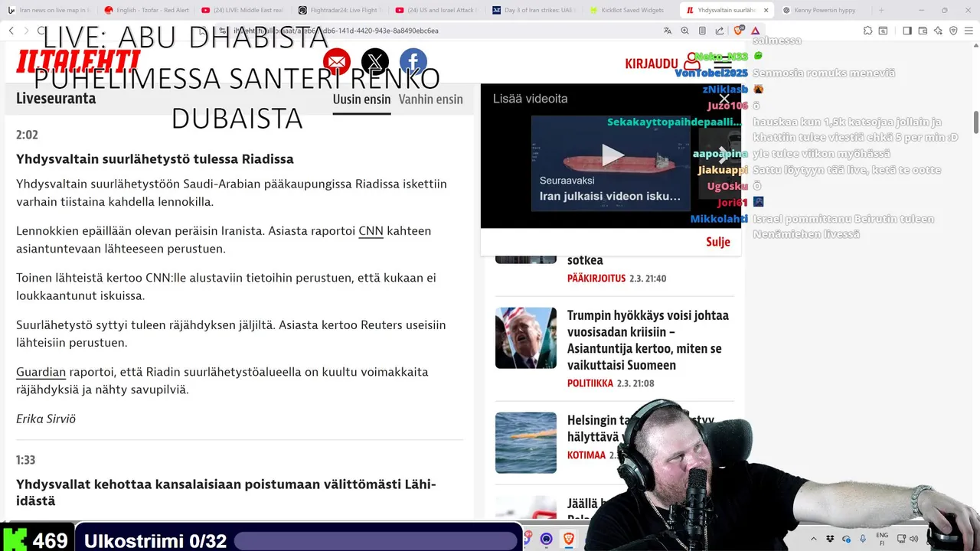Image resolution: width=980 pixels, height=551 pixels.
Task: Go back with the browser back arrow
Action: (11, 31)
